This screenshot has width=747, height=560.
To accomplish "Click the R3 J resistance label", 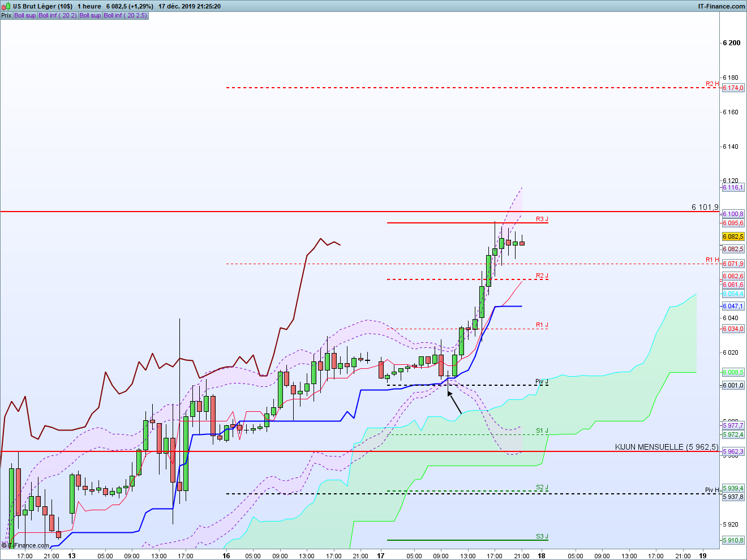I will (542, 219).
